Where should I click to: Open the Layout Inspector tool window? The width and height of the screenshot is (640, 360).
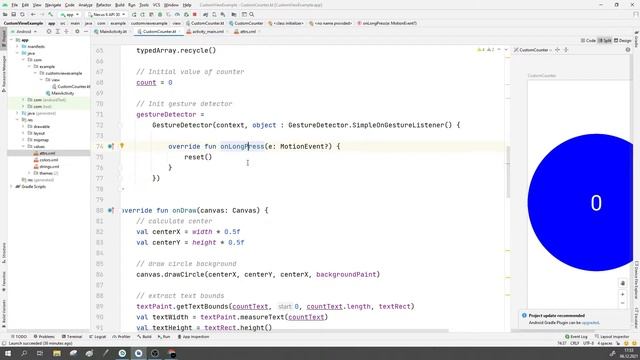612,337
